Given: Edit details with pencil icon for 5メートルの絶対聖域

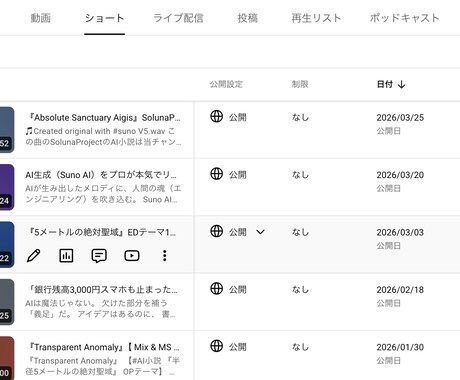Looking at the screenshot, I should point(33,256).
